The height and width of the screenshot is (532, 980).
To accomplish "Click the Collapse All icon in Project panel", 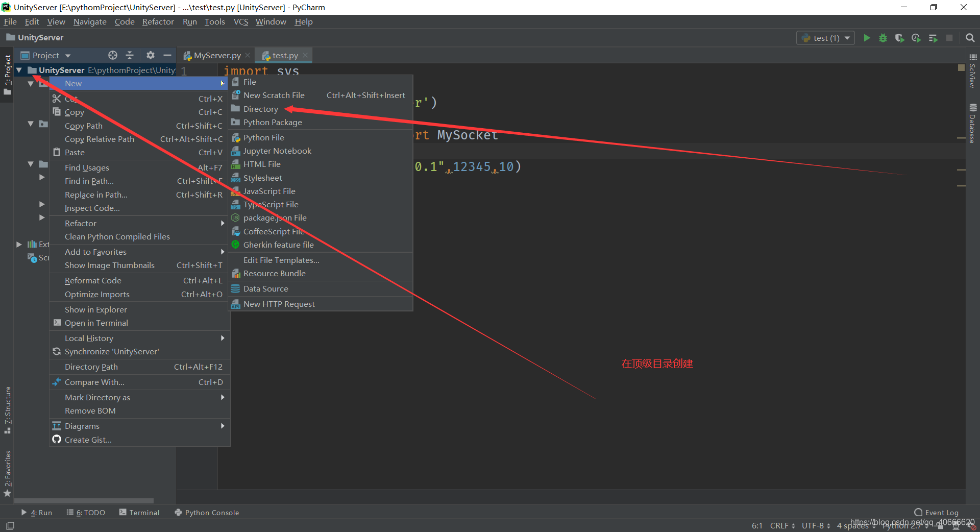I will pyautogui.click(x=130, y=55).
